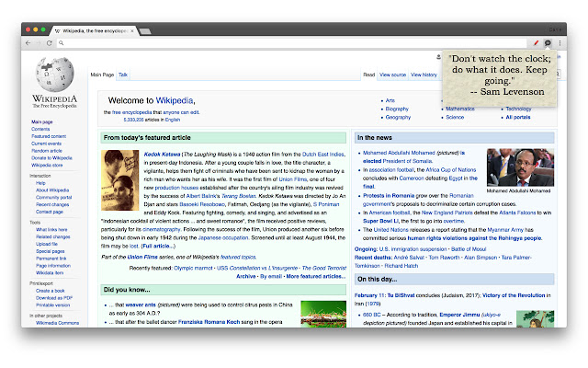Open the Chrome three-dot menu
This screenshot has width=588, height=368.
coord(560,43)
